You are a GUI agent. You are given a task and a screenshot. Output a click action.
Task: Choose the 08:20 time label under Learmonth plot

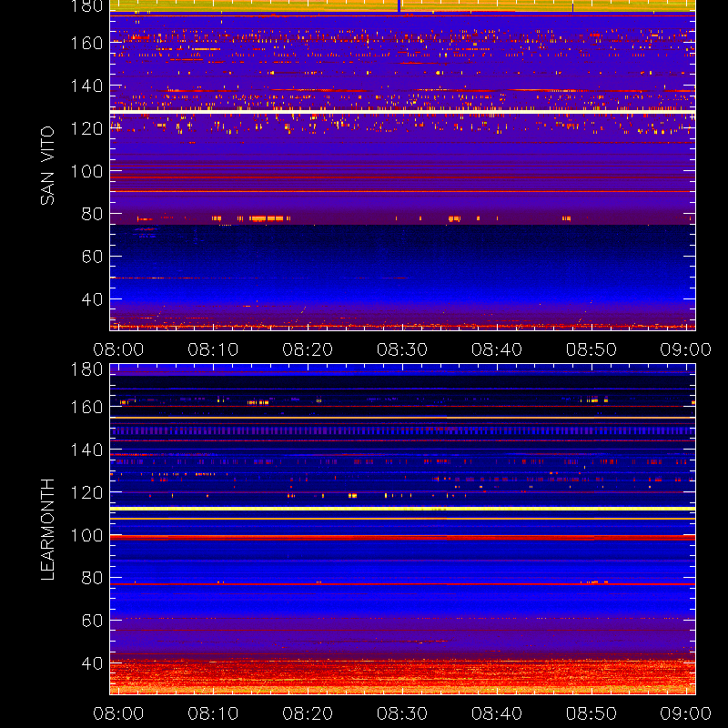click(308, 713)
